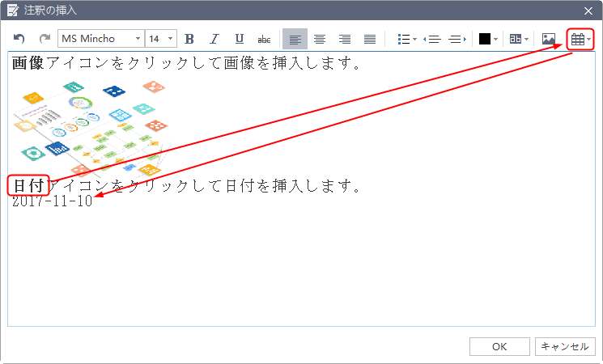
Task: Click the Redo arrow icon
Action: 45,39
